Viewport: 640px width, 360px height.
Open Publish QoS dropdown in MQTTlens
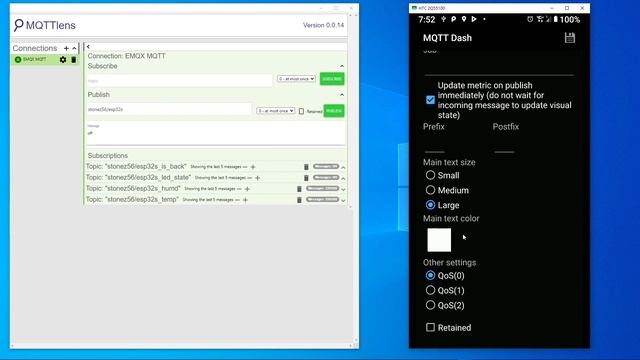tap(276, 111)
